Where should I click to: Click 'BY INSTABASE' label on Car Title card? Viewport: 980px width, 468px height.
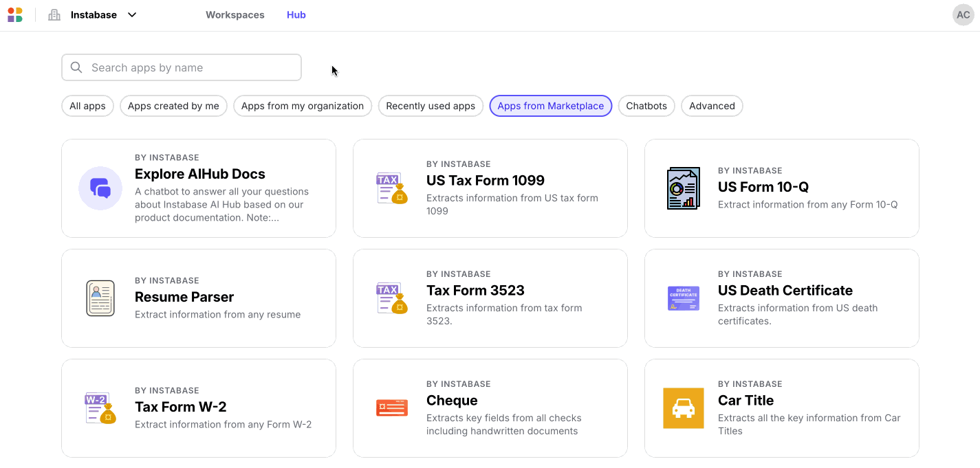750,384
